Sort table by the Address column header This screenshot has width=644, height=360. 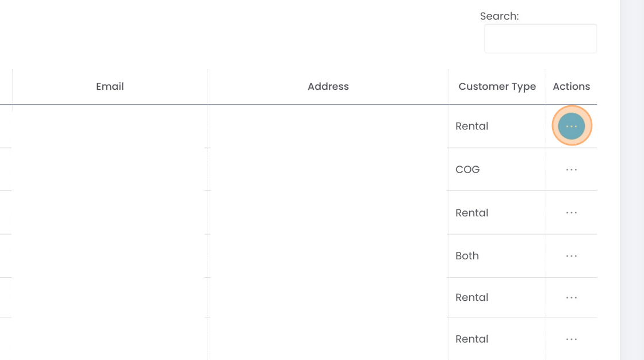[x=328, y=87]
